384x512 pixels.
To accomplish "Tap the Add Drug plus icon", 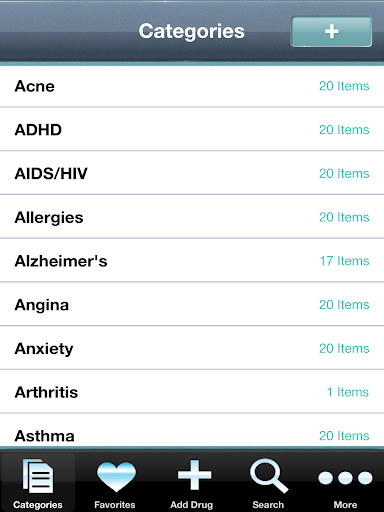I will pos(194,475).
